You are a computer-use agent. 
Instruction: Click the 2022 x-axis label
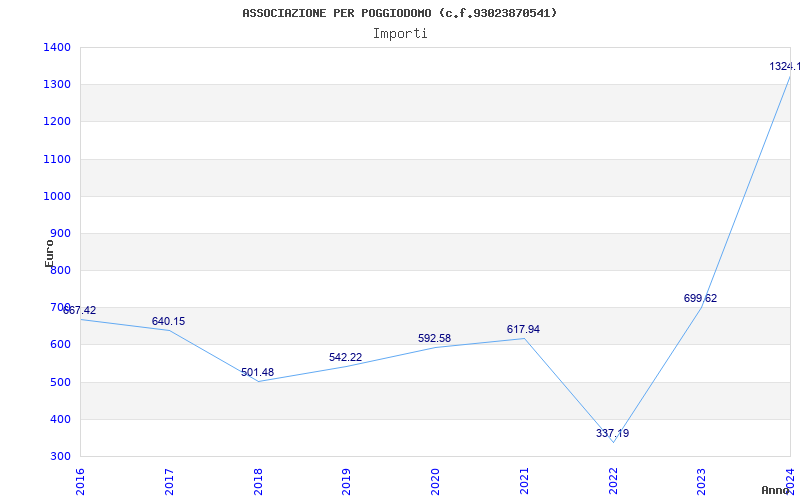click(613, 482)
